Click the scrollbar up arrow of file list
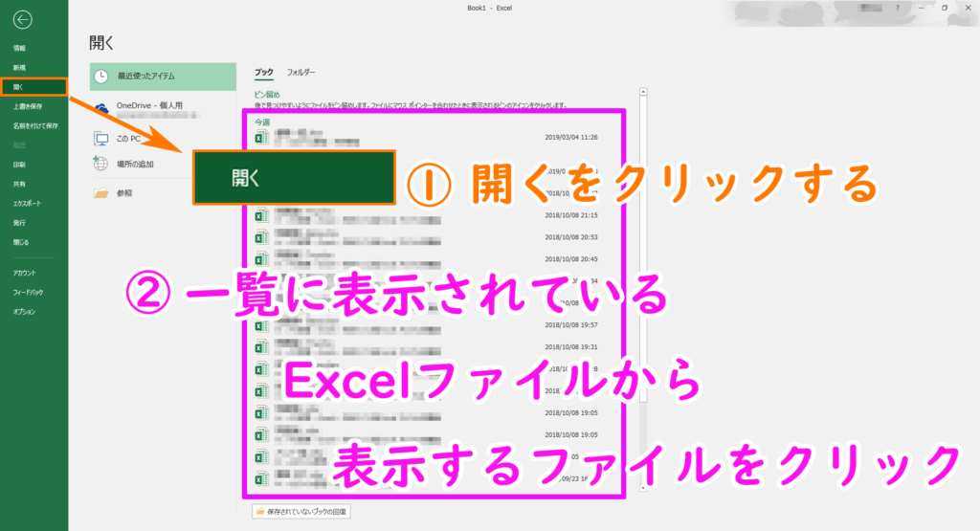The image size is (980, 531). click(643, 92)
